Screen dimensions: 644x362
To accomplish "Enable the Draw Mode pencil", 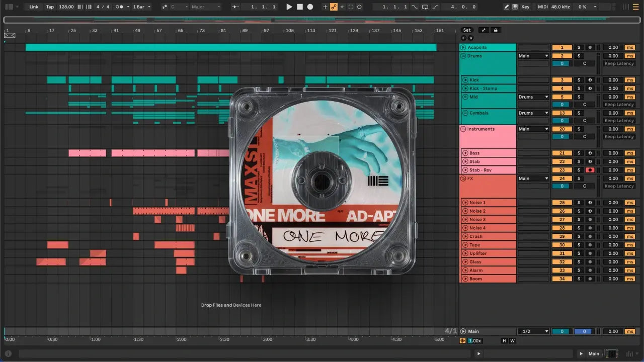I will 507,7.
